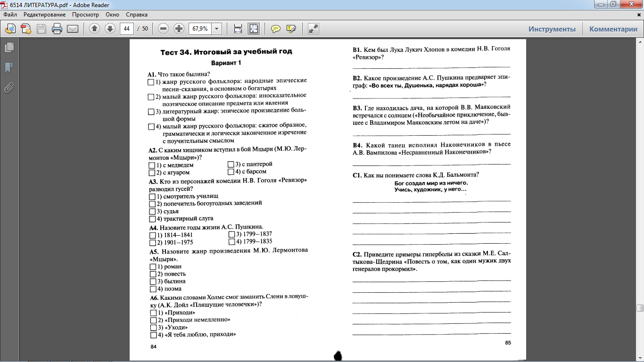Click the B1 answer line

click(x=432, y=67)
